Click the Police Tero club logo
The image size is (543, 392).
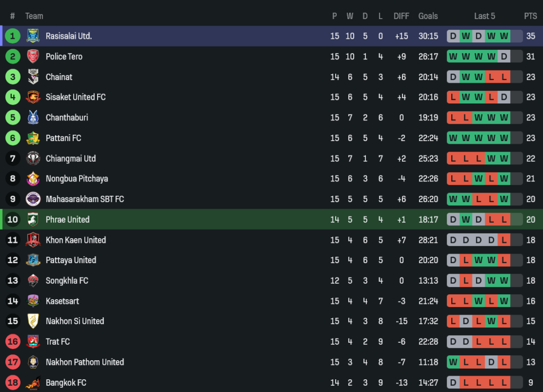tap(33, 56)
